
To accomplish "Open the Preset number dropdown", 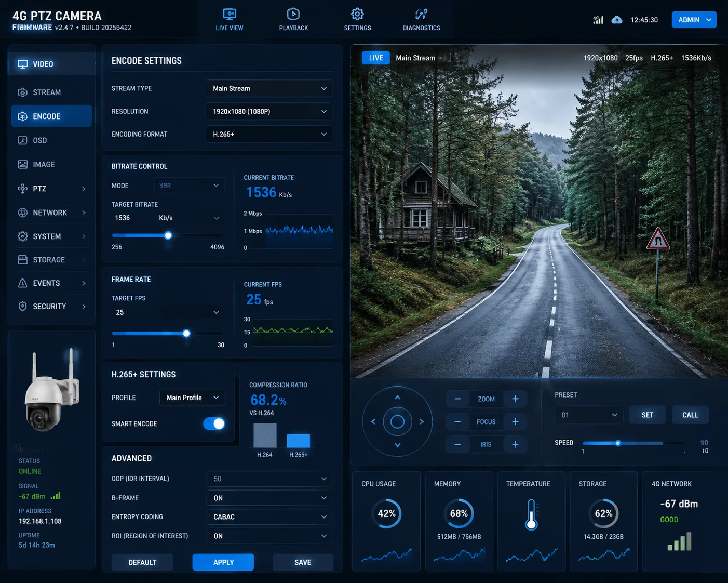I will (589, 415).
